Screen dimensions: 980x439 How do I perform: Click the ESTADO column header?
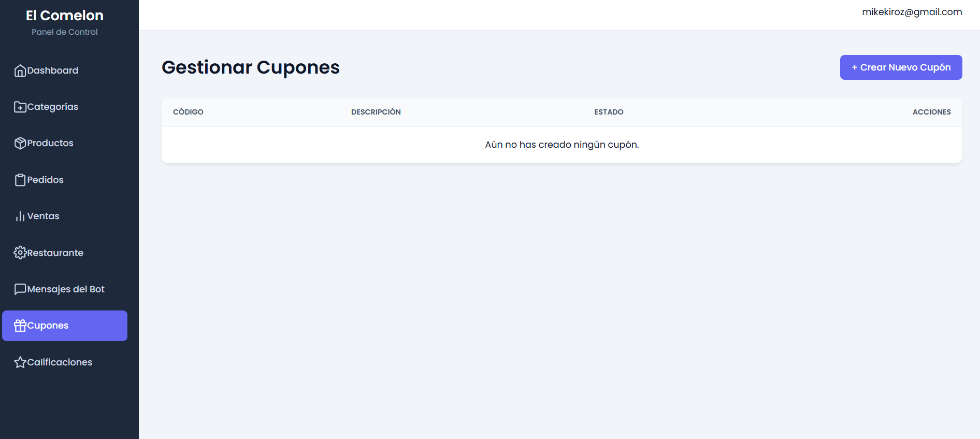click(x=609, y=112)
